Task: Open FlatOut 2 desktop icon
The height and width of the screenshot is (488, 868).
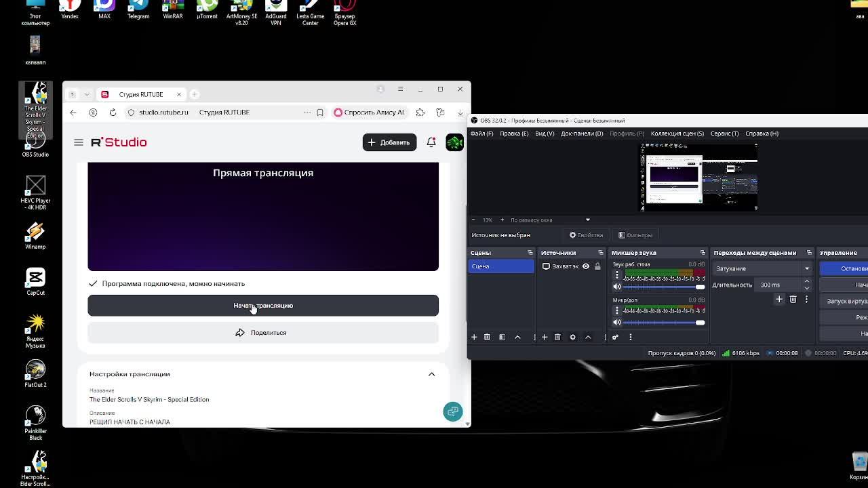Action: click(35, 373)
